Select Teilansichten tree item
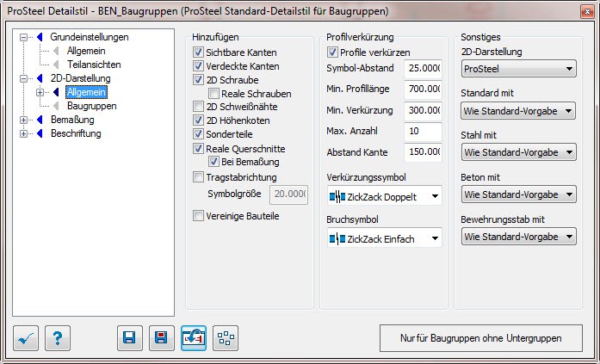Viewport: 600px width, 364px height. click(x=94, y=65)
